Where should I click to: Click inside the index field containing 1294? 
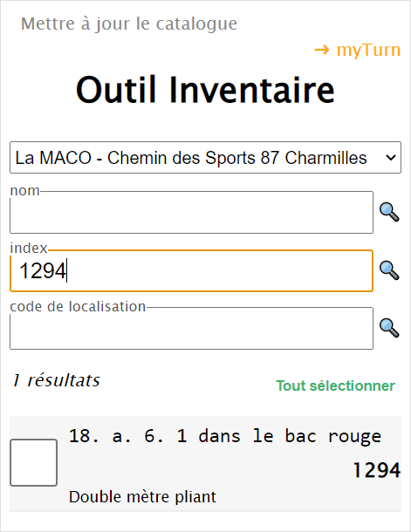[x=191, y=270]
